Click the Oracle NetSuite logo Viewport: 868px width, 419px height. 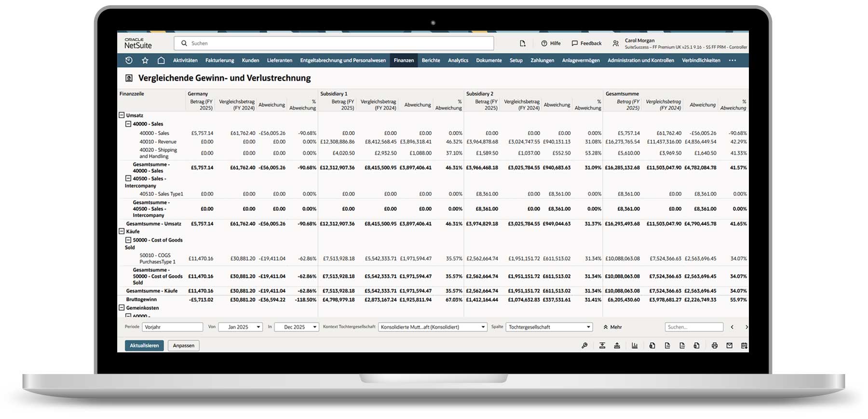point(138,43)
